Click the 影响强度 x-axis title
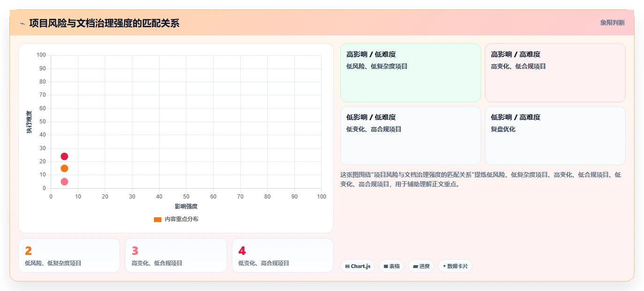The image size is (644, 291). 186,206
